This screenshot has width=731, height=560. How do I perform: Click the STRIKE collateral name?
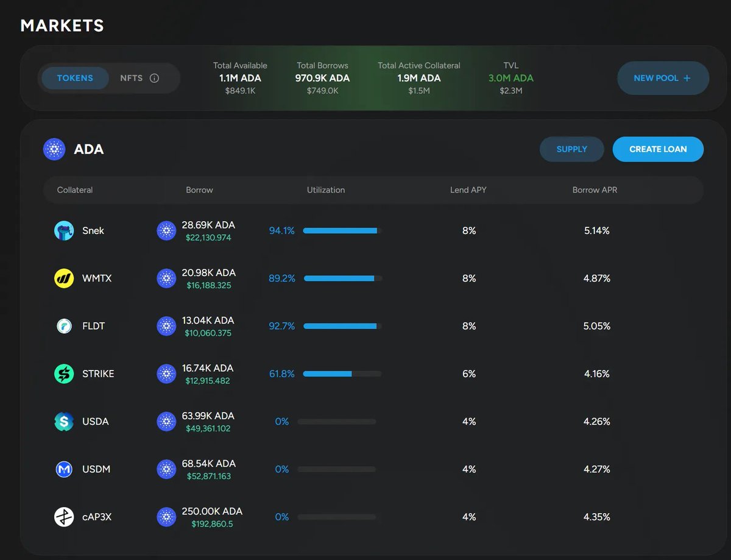pos(98,374)
